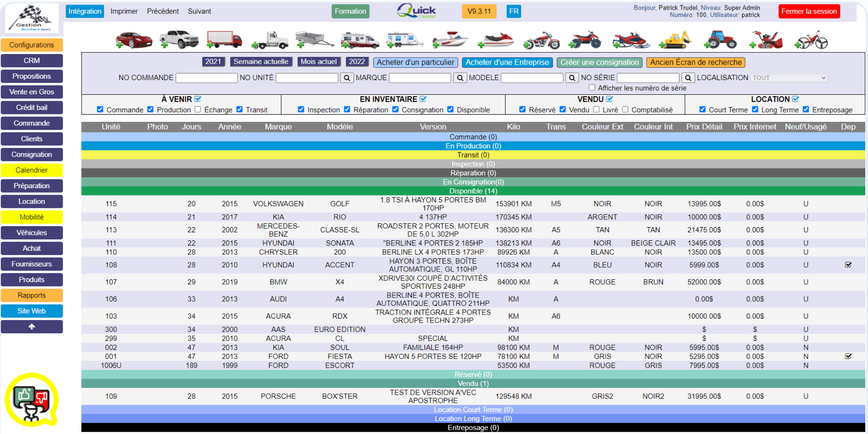Screen dimensions: 868x434
Task: Add a new car with the red car icon
Action: click(x=134, y=40)
